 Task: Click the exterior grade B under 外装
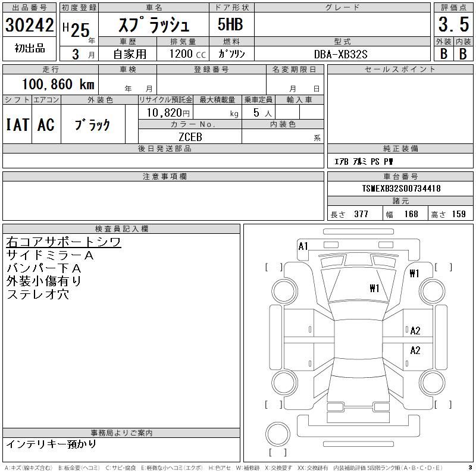[x=443, y=54]
